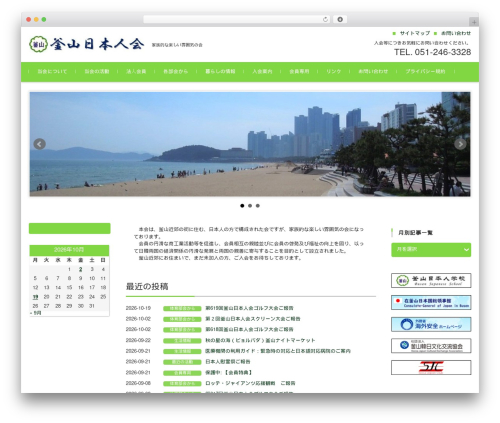The image size is (500, 423).
Task: Click the green bar above the calendar
Action: pos(69,228)
